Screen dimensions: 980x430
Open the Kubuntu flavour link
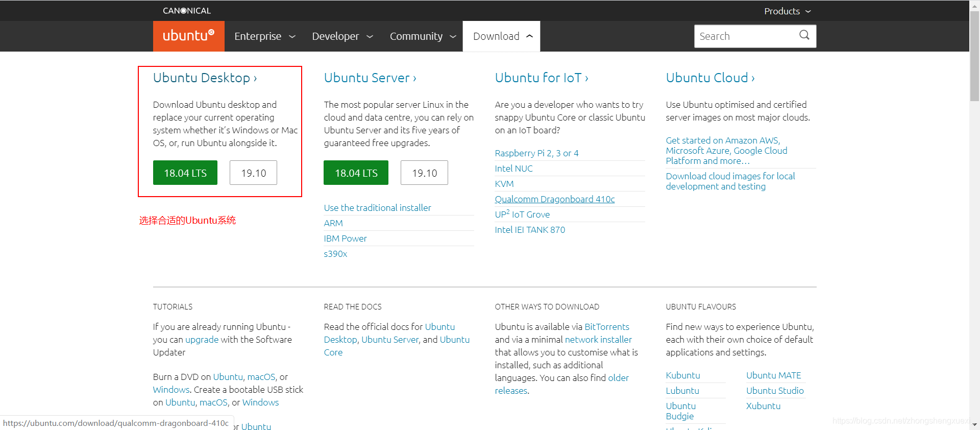coord(683,375)
